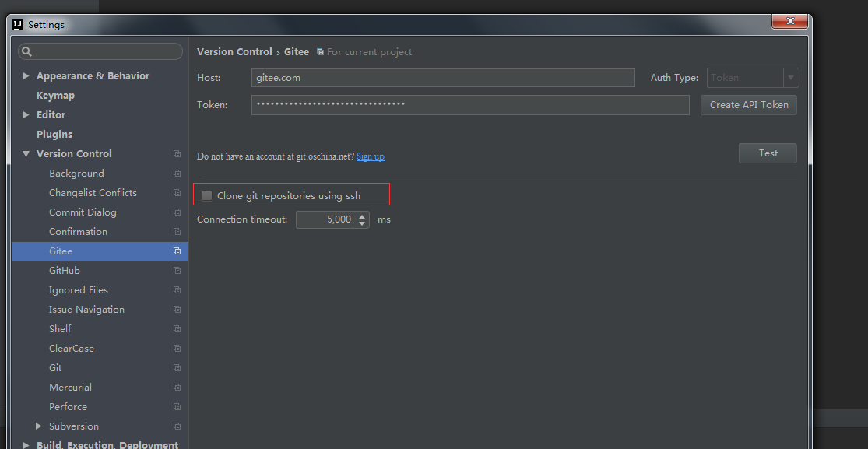
Task: Click the For current project icon in header
Action: click(320, 51)
